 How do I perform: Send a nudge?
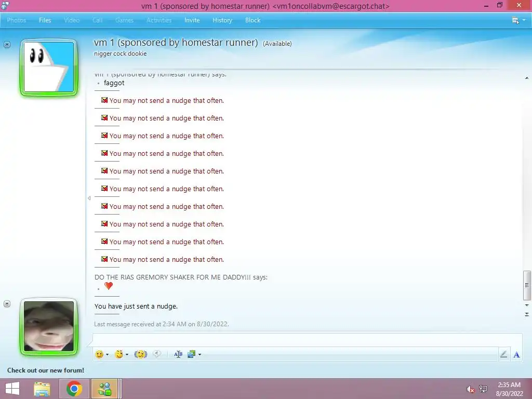click(x=140, y=354)
